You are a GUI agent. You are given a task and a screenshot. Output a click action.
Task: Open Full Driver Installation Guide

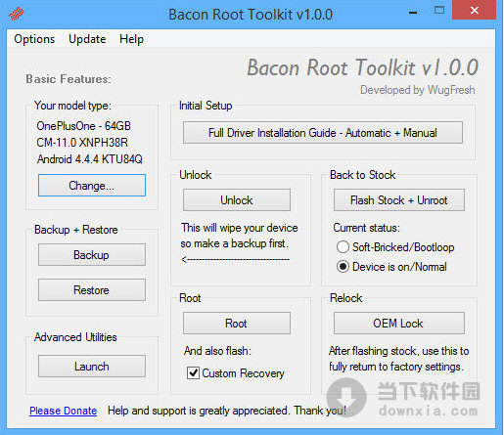point(323,133)
